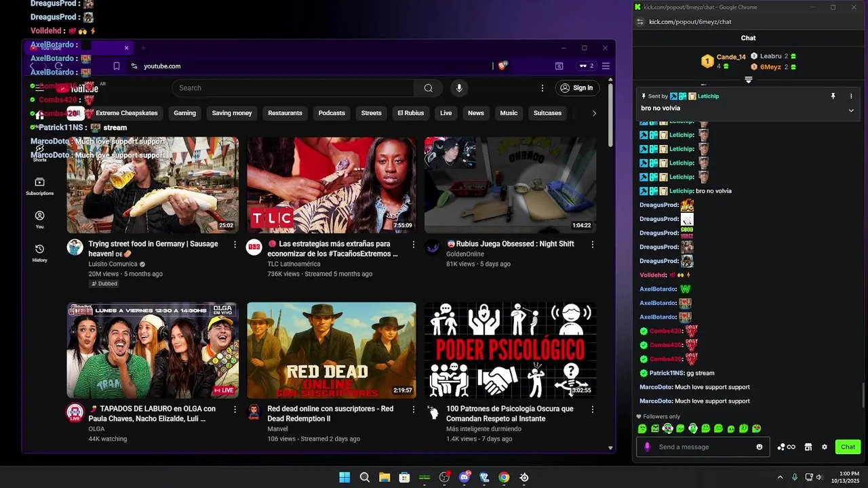Open History in YouTube sidebar
The height and width of the screenshot is (488, 868).
click(x=39, y=253)
